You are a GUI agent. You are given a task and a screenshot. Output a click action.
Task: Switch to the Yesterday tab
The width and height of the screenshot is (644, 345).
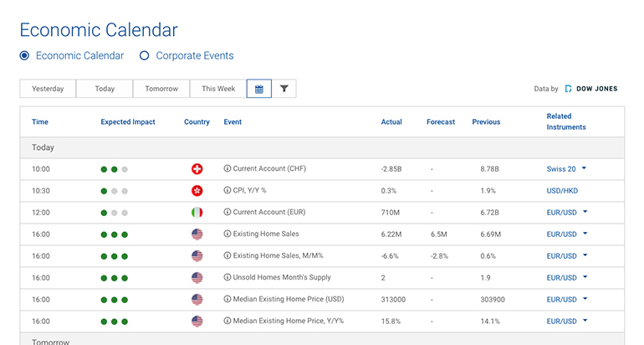point(48,89)
